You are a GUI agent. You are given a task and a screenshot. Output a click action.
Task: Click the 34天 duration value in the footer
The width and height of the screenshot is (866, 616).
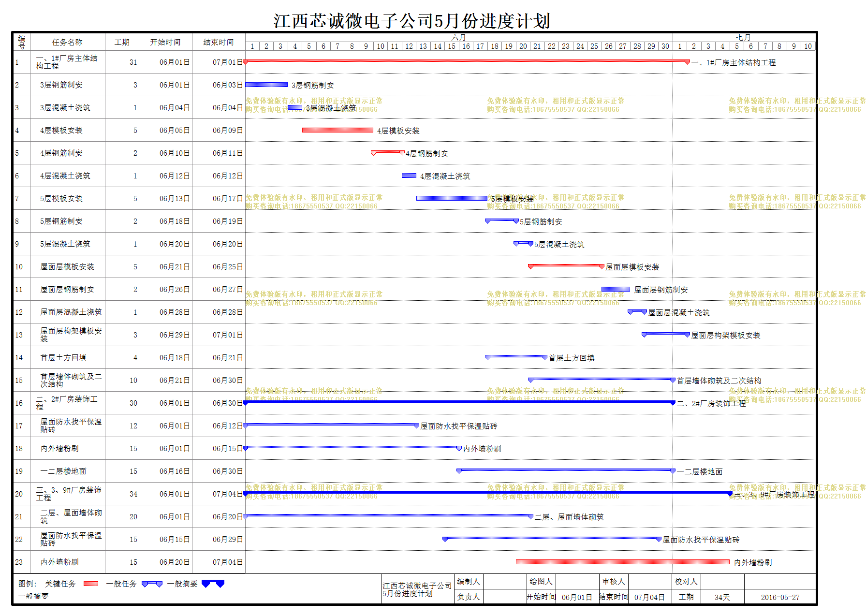click(722, 598)
